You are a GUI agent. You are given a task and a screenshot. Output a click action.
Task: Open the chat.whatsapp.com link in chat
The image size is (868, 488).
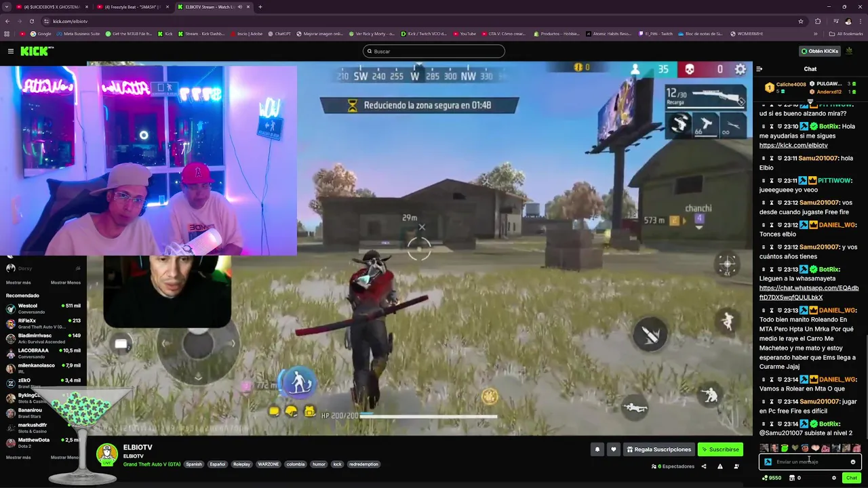(808, 293)
